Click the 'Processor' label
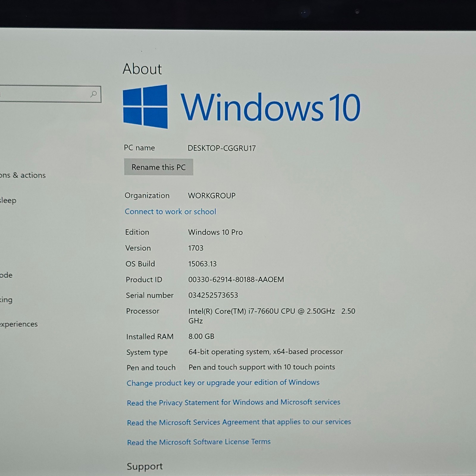Viewport: 476px width, 476px height. 143,311
